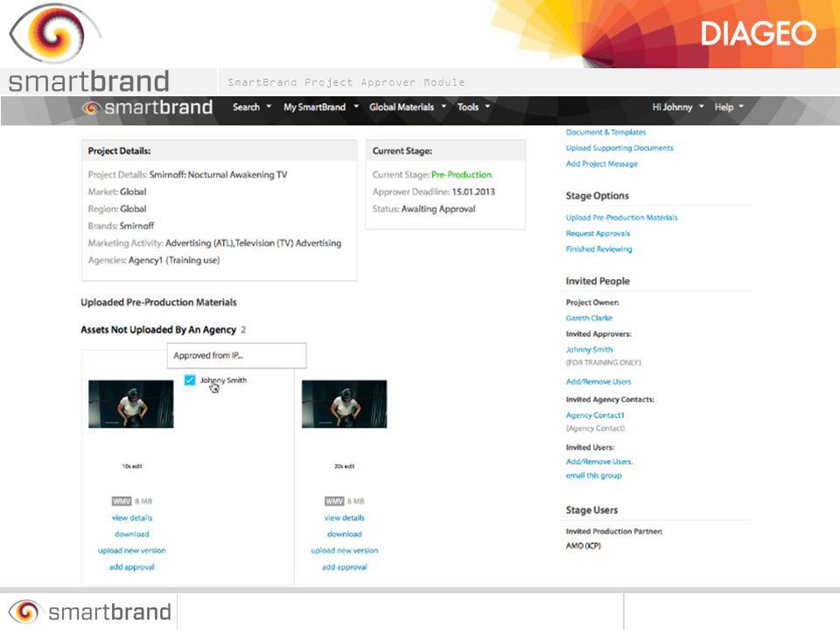This screenshot has width=840, height=630.
Task: Open the 10s edit video thumbnail
Action: click(131, 404)
